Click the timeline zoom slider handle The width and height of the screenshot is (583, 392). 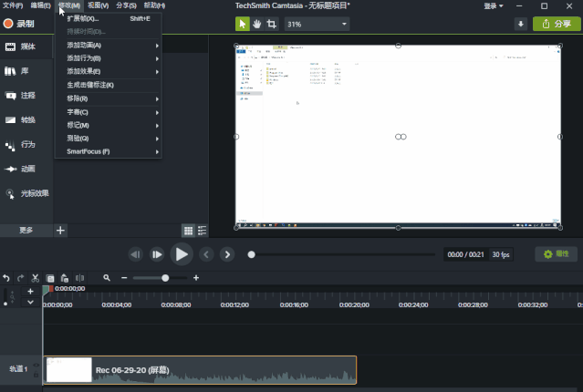pyautogui.click(x=165, y=278)
